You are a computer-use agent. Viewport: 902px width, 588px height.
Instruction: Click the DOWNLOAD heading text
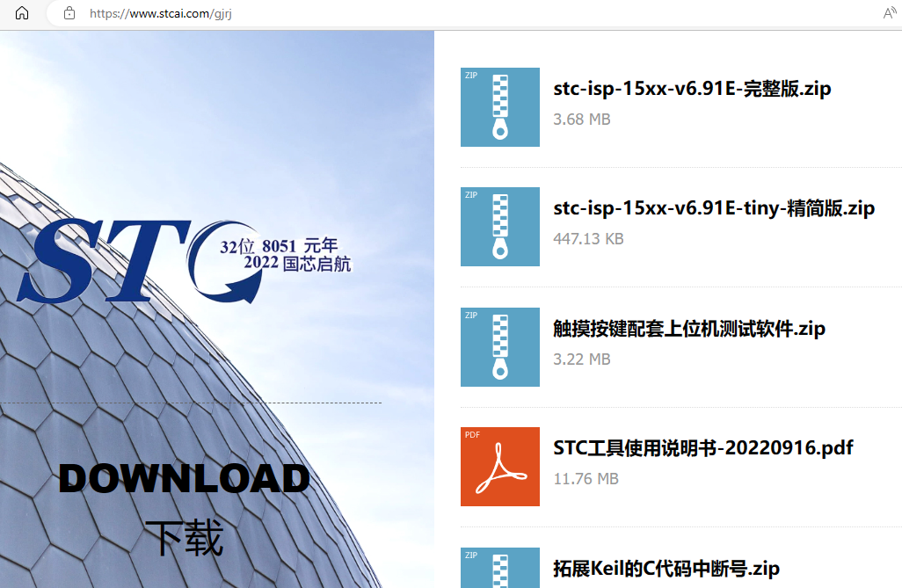(184, 479)
